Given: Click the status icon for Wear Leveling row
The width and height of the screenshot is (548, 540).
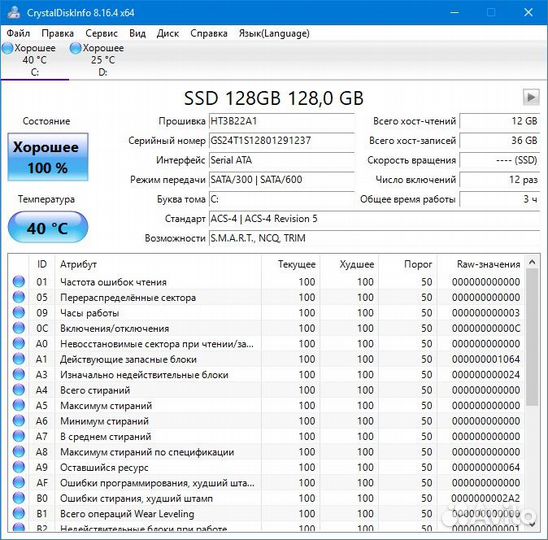Looking at the screenshot, I should click(x=19, y=513).
